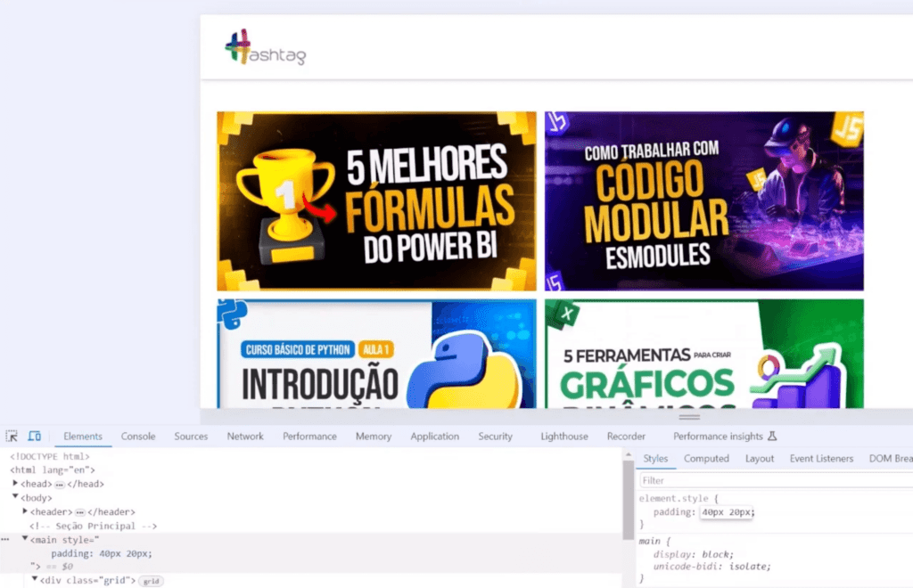Image resolution: width=913 pixels, height=588 pixels.
Task: Click the grid badge next to div class grid
Action: tap(150, 579)
